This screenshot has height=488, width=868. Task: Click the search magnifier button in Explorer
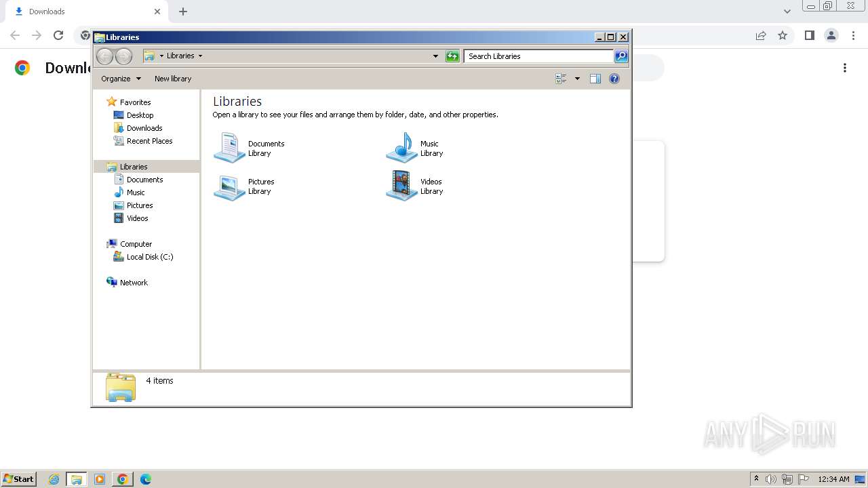click(621, 56)
